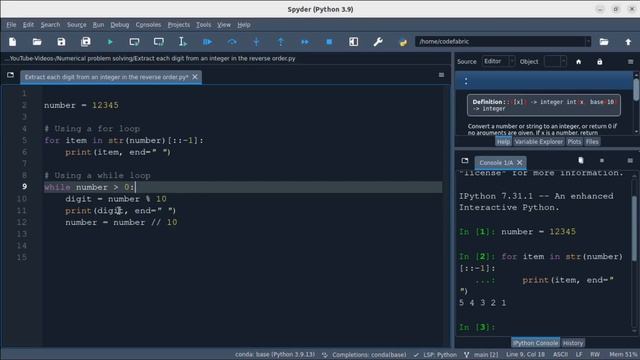The image size is (640, 360).
Task: Create a new file from the toolbar
Action: click(13, 42)
